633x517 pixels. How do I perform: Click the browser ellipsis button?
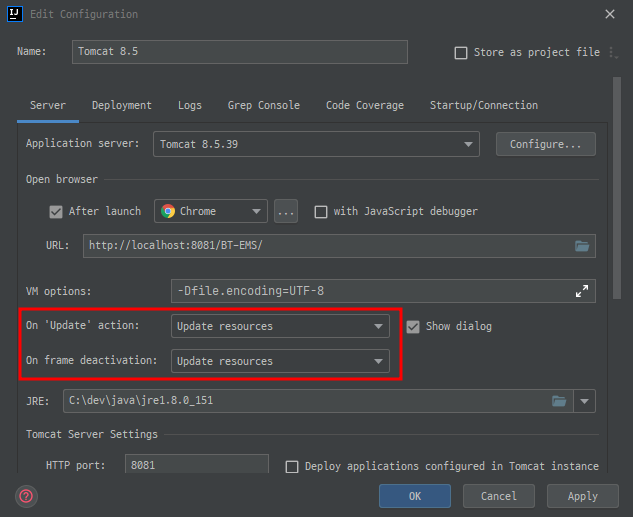click(286, 211)
